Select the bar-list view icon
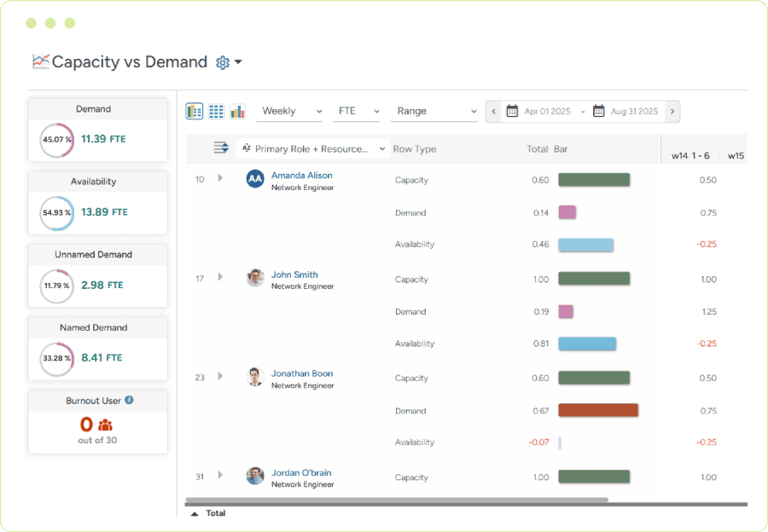 point(194,111)
